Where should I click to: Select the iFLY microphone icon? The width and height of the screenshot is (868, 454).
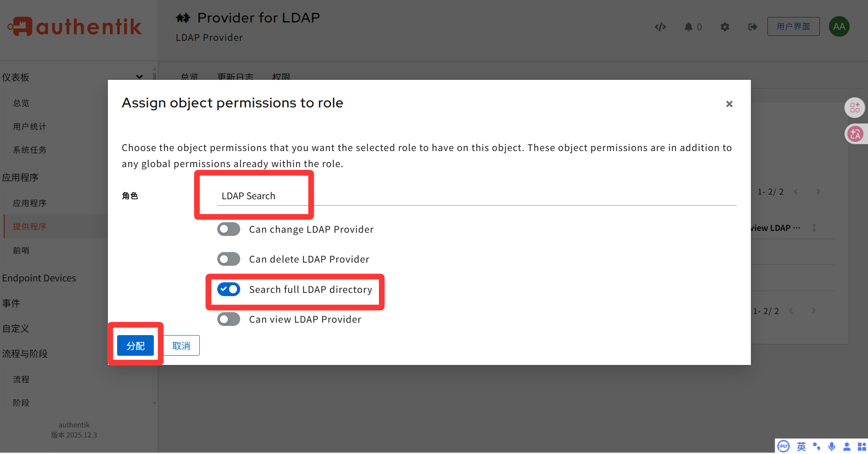pos(831,446)
